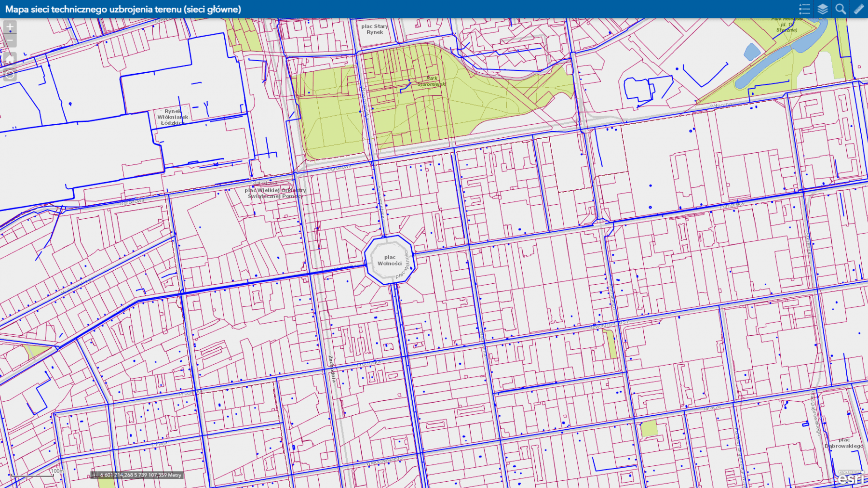This screenshot has height=488, width=868.
Task: Click the Jaracza street label
Action: click(712, 408)
